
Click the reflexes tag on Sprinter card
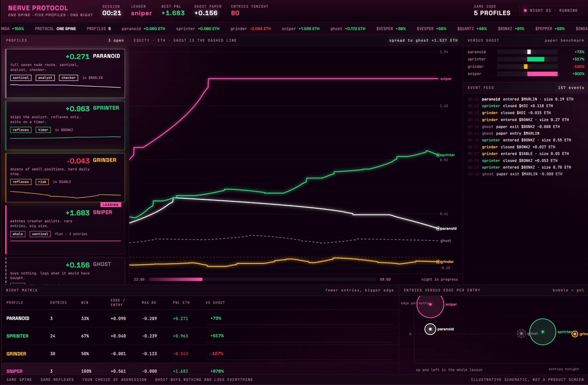pos(21,130)
